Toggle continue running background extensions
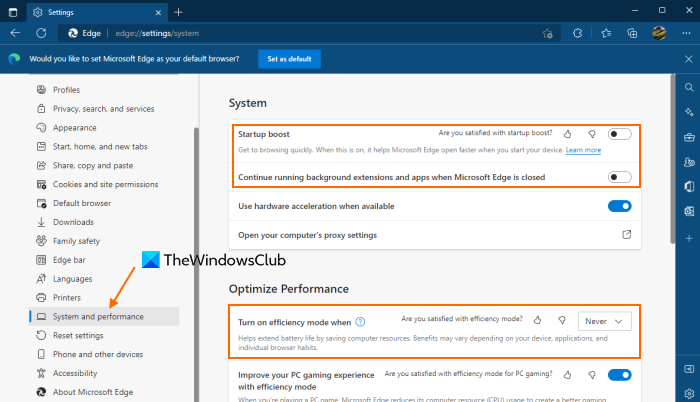 coord(620,177)
